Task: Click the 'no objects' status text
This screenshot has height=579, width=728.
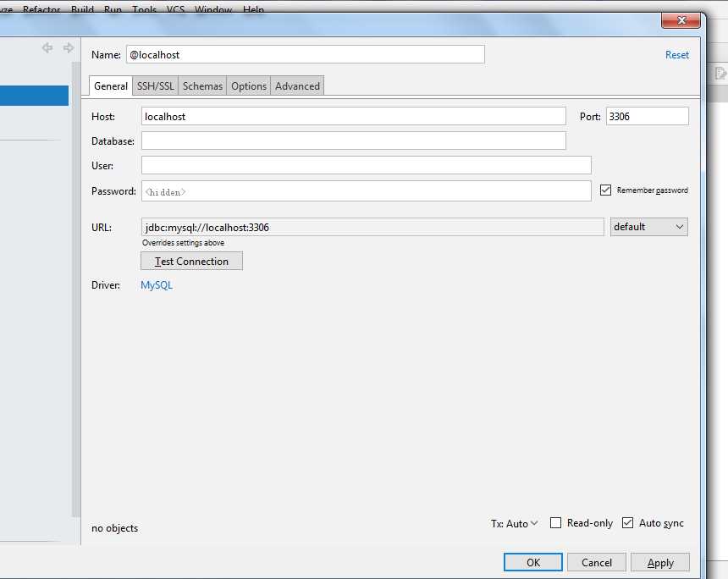Action: click(x=114, y=528)
